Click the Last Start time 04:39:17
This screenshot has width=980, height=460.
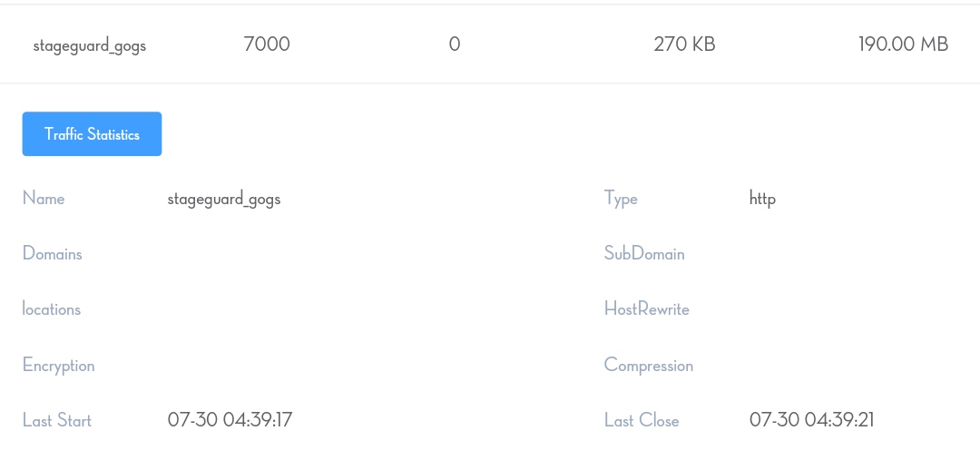(230, 419)
